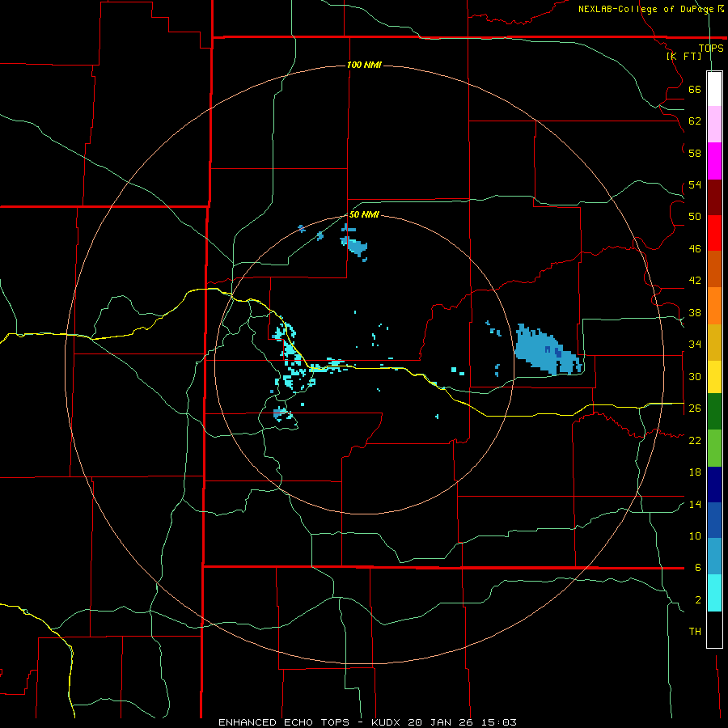Viewport: 728px width, 728px height.
Task: Click the light blue swatch at 6-10
Action: (714, 557)
